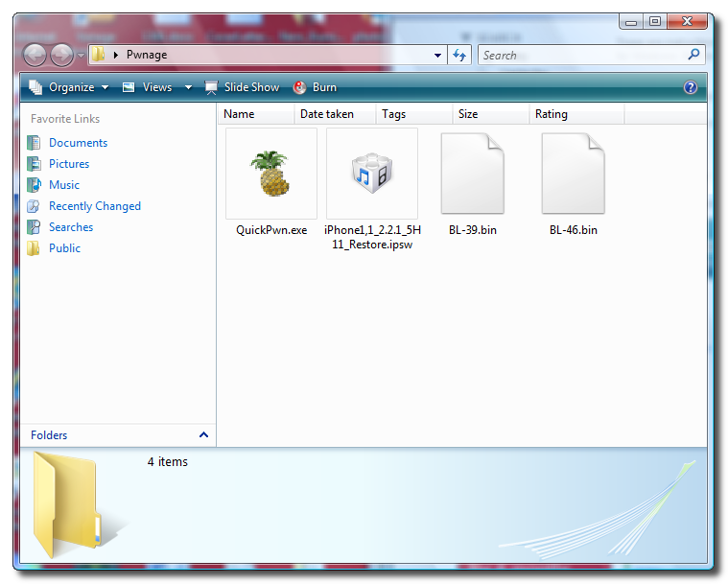The height and width of the screenshot is (584, 728).
Task: Click the Recently Changed icon
Action: click(34, 205)
